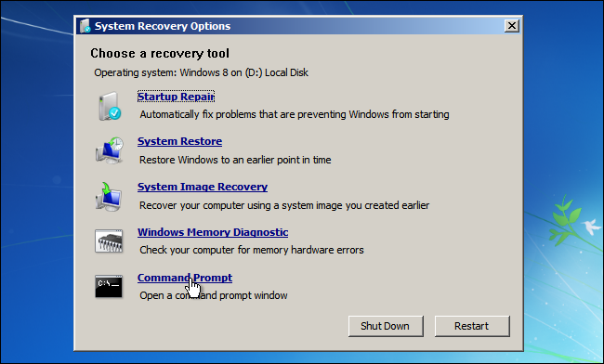
Task: Click the 'Restore Windows to an earlier point' text
Action: coord(235,160)
